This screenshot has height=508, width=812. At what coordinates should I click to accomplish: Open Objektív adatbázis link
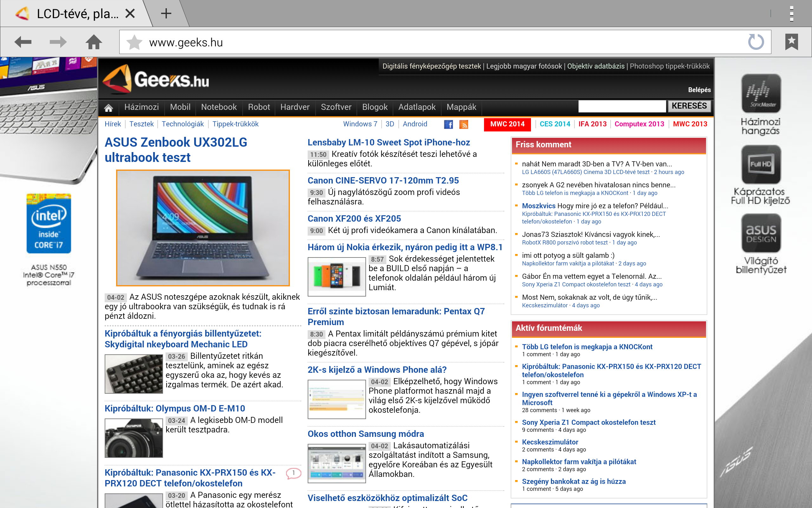tap(596, 66)
